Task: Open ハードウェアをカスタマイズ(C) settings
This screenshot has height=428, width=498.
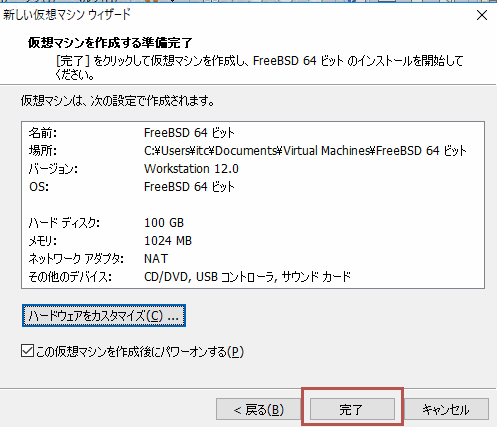Action: click(104, 315)
